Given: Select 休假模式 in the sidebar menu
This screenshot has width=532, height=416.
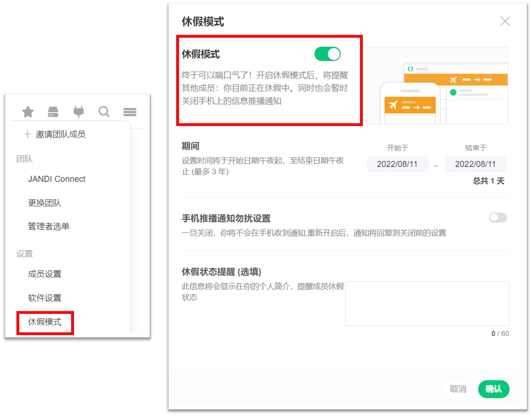Looking at the screenshot, I should tap(45, 322).
